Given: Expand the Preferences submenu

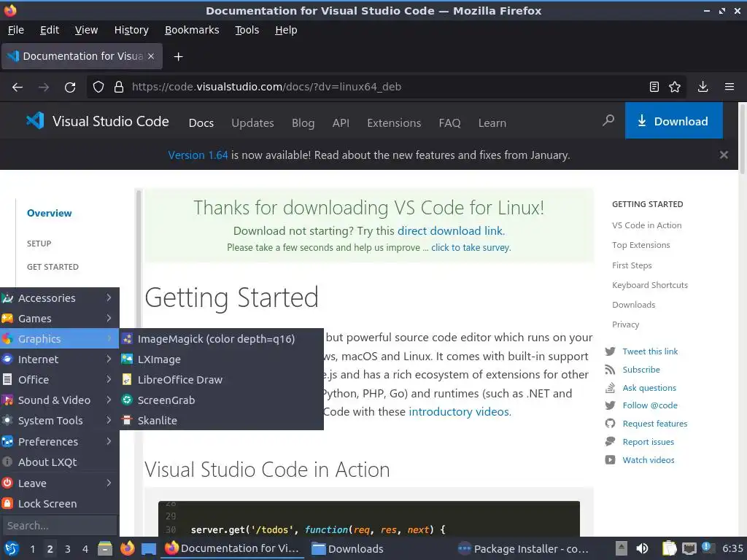Looking at the screenshot, I should coord(60,441).
